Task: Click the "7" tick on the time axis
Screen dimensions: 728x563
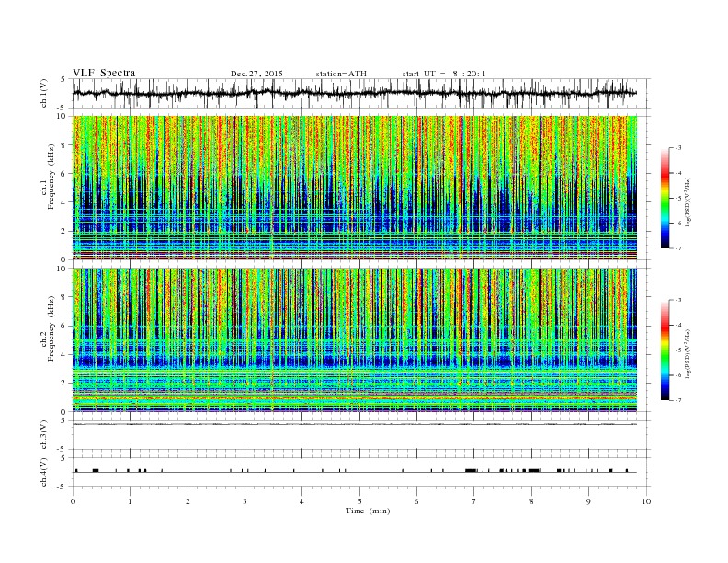Action: (474, 501)
